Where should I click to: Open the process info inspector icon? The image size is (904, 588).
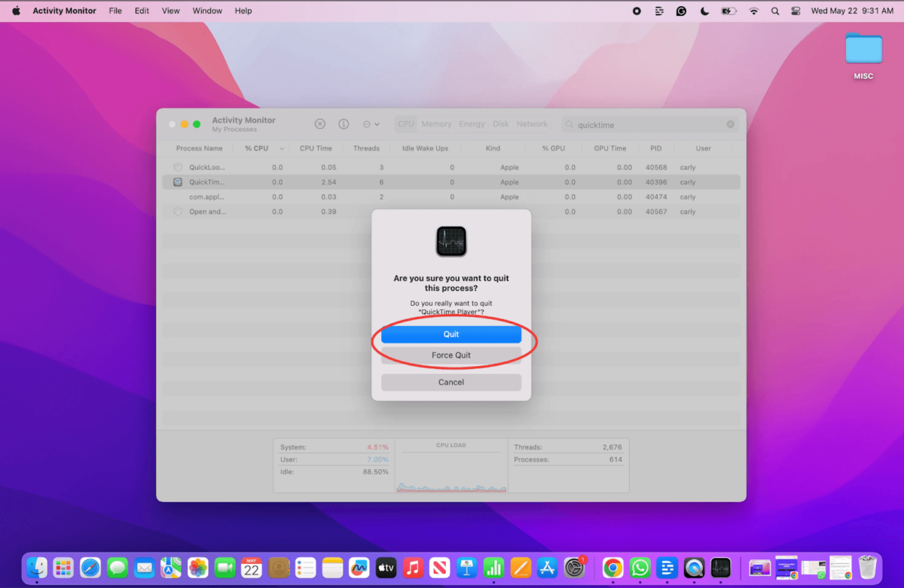point(344,124)
